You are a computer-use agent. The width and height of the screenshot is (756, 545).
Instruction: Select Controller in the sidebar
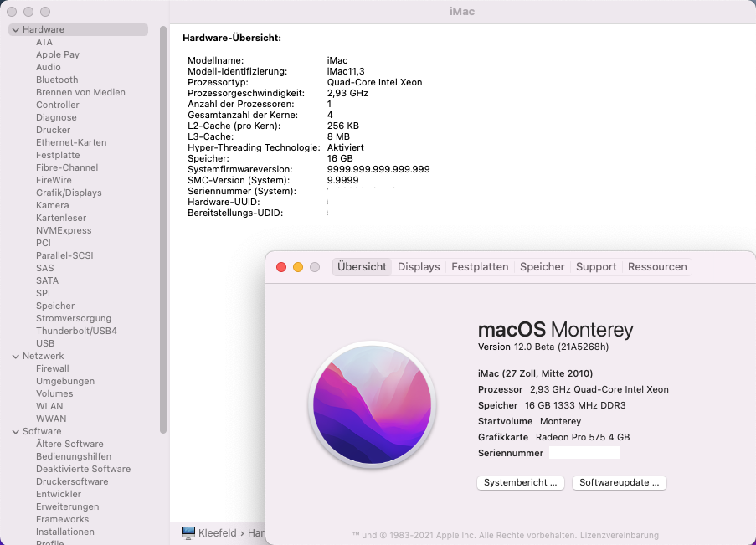coord(58,105)
